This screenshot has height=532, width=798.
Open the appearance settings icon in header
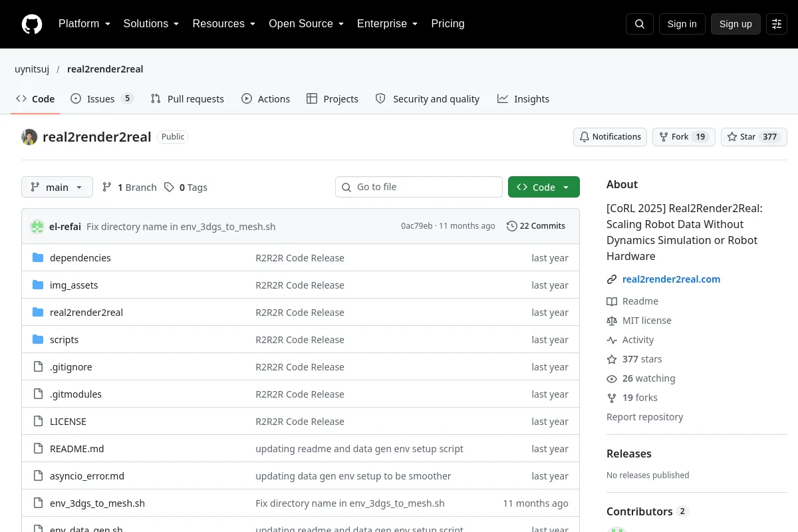tap(777, 24)
